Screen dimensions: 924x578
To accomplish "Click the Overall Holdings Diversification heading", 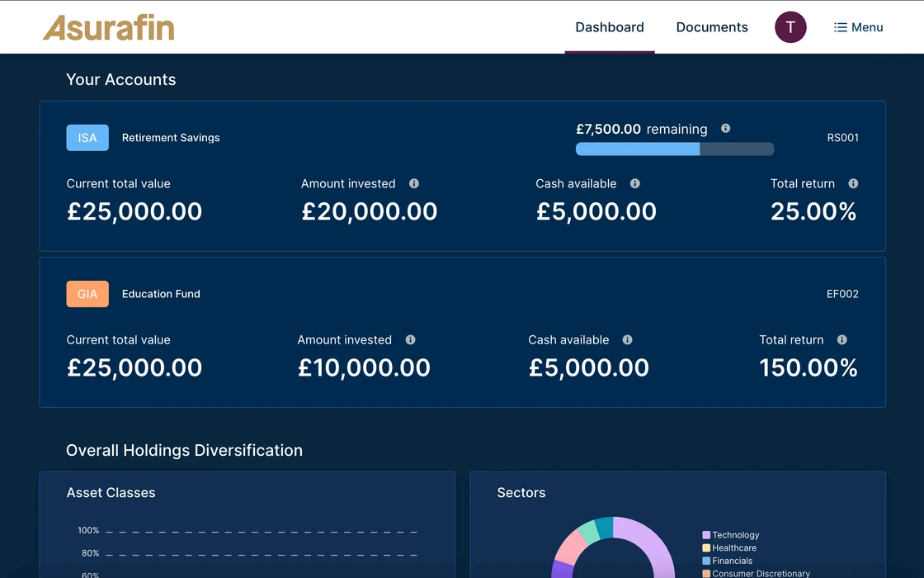I will point(185,450).
